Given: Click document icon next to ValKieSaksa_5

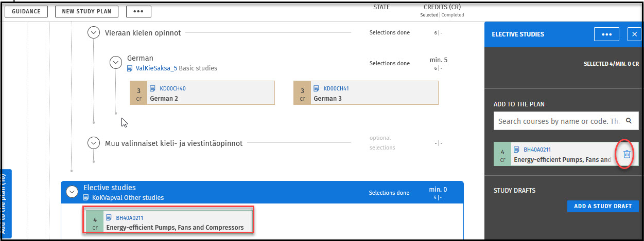Looking at the screenshot, I should [x=130, y=68].
